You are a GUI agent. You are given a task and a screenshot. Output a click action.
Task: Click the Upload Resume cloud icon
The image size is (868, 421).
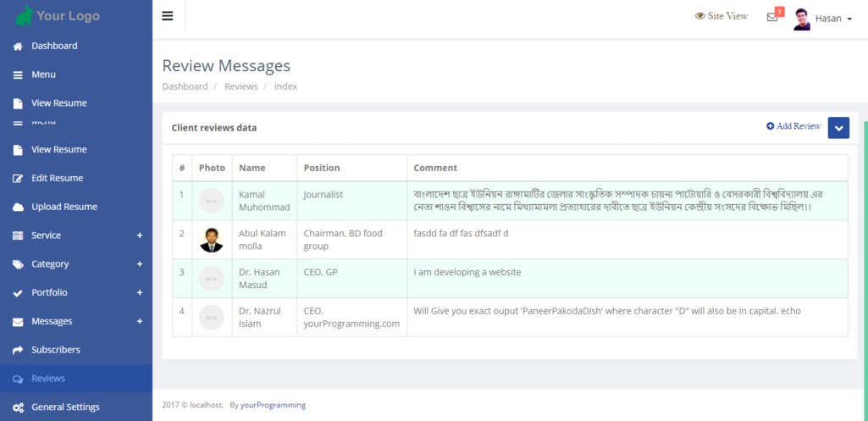click(18, 207)
